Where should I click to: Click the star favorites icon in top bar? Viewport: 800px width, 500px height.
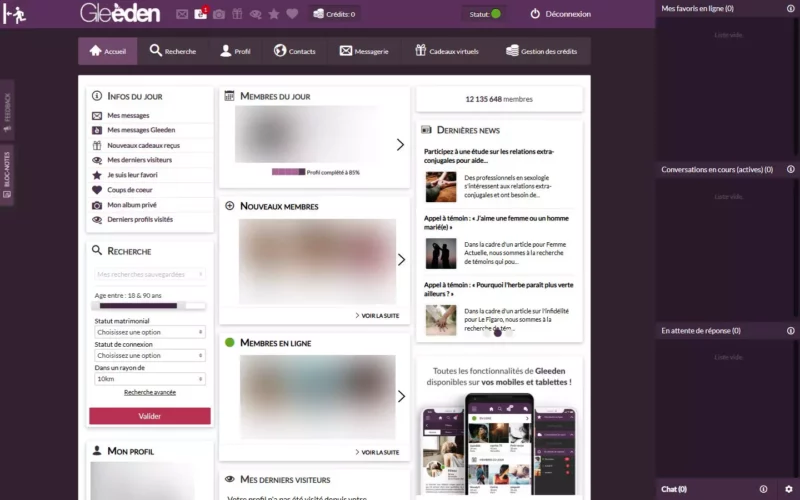274,14
